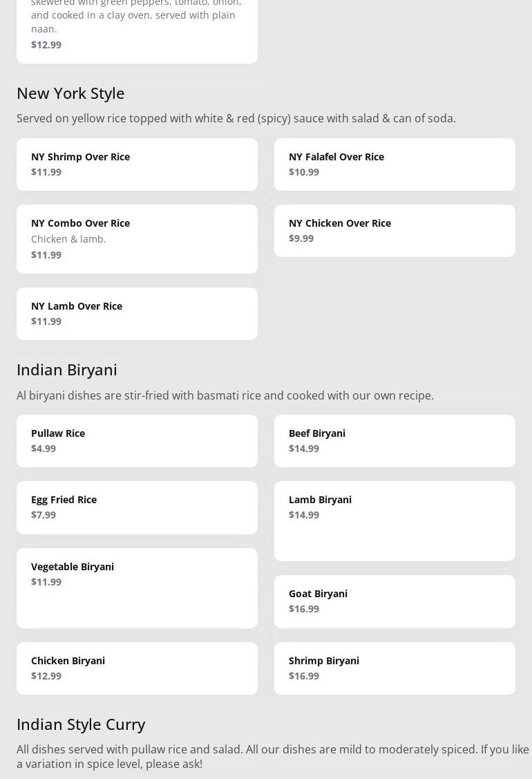Open NY Falafel Over Rice card
This screenshot has height=779, width=532.
tap(395, 165)
